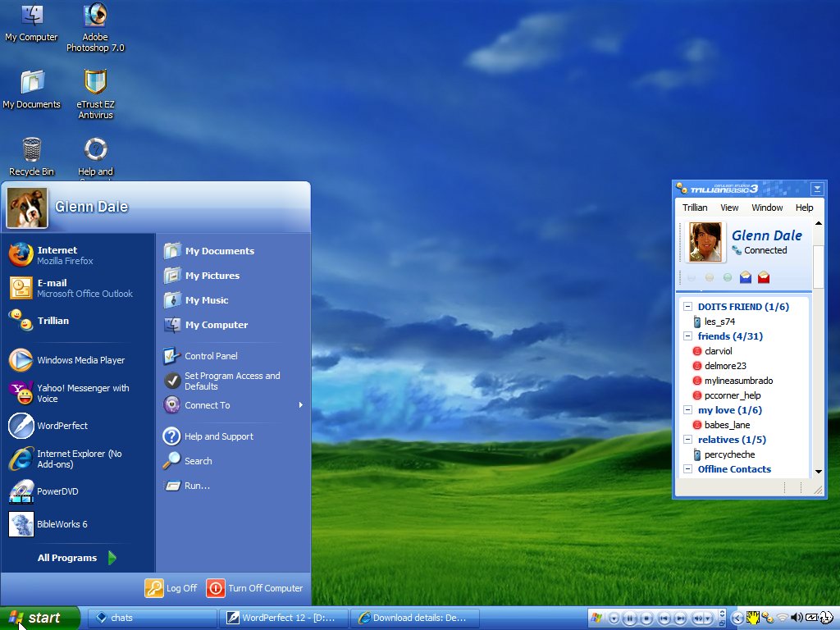Click the Trillian icon in the system tray
This screenshot has width=840, height=630.
coord(768,618)
